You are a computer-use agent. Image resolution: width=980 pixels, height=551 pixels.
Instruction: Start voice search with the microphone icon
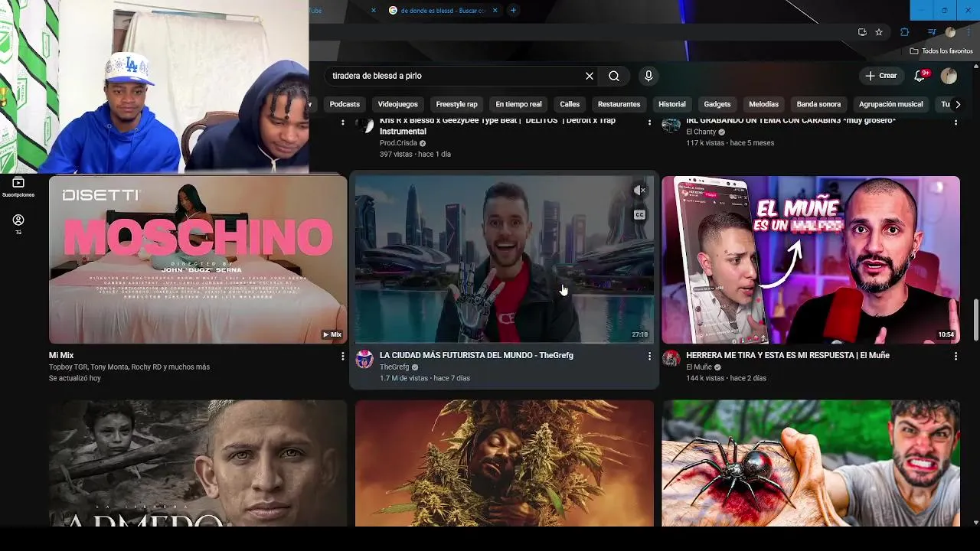tap(648, 76)
